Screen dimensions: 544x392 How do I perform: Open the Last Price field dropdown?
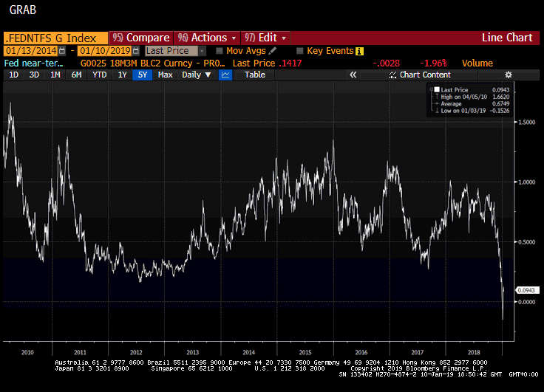click(202, 51)
